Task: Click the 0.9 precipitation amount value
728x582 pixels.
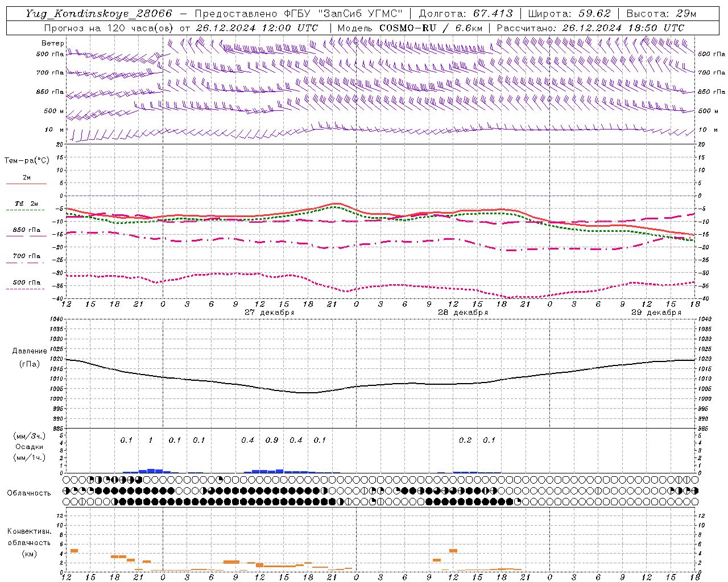Action: click(x=272, y=440)
